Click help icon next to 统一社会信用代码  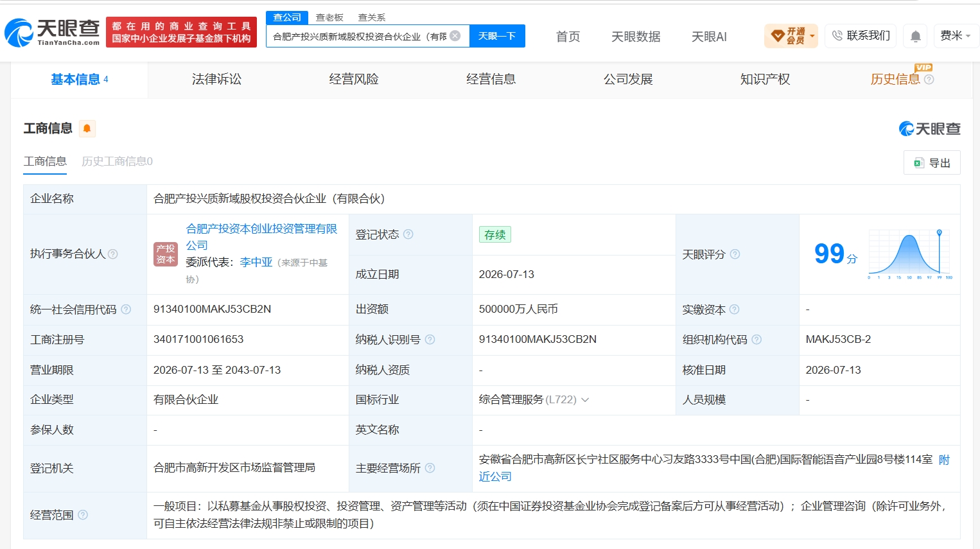click(126, 309)
